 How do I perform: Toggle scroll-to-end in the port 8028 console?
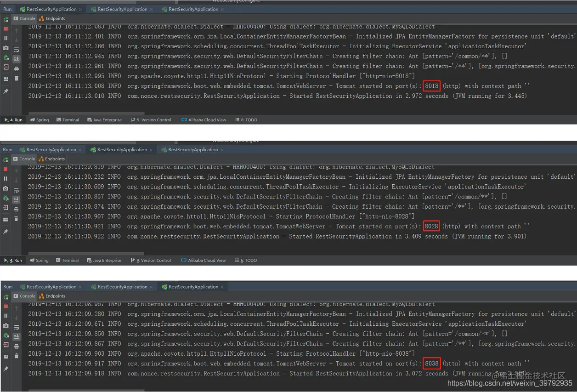click(17, 199)
